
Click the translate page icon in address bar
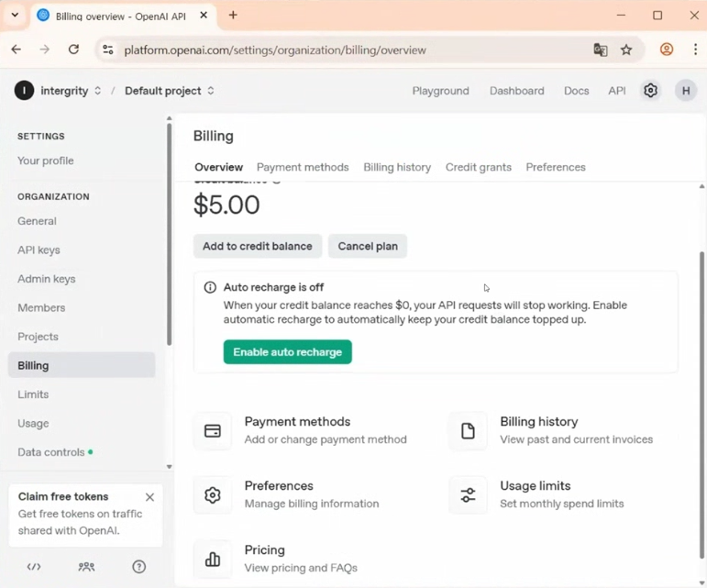coord(600,50)
